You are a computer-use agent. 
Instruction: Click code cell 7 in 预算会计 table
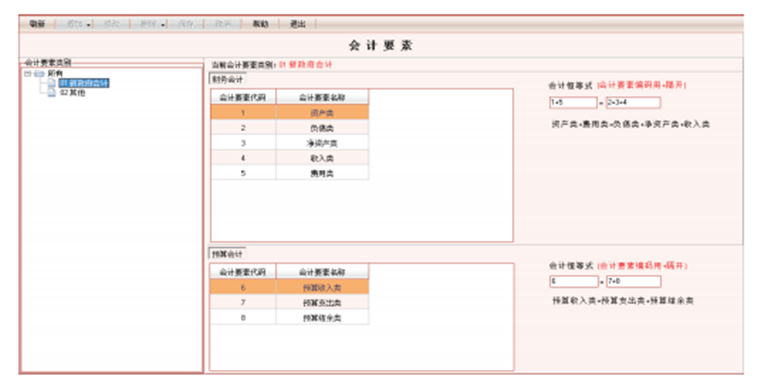pyautogui.click(x=243, y=303)
